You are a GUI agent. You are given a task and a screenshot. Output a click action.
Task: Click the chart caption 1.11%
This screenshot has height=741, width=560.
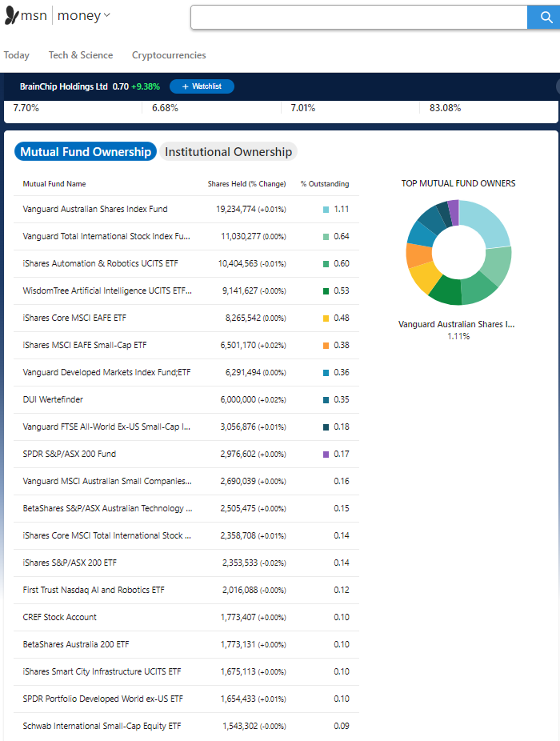[458, 336]
